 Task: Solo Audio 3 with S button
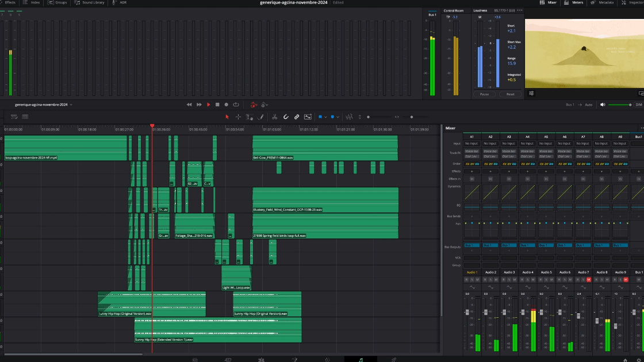point(509,279)
